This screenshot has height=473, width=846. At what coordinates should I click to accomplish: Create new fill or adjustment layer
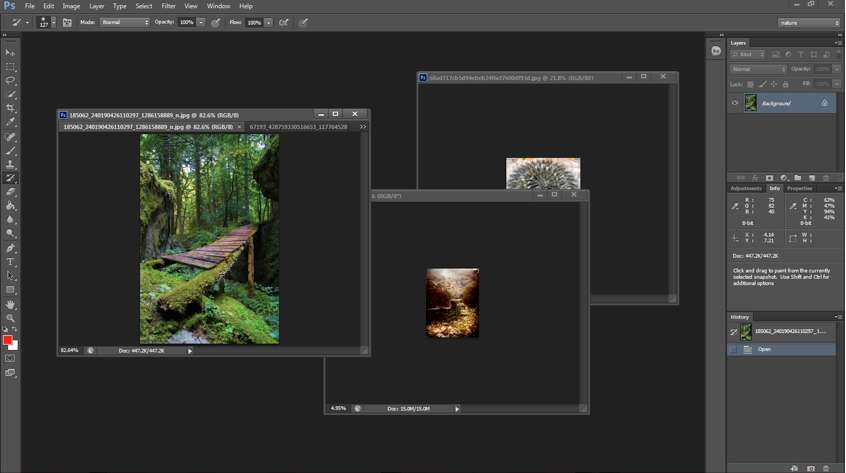tap(783, 177)
